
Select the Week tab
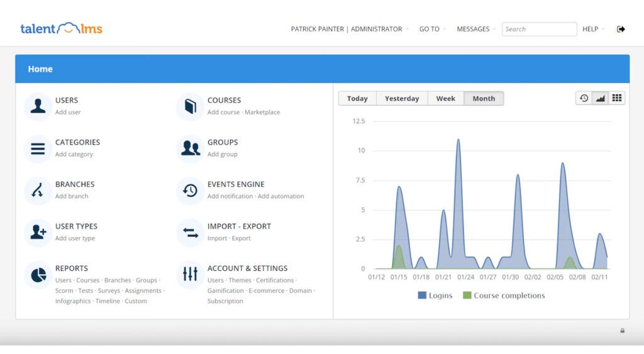click(x=446, y=99)
